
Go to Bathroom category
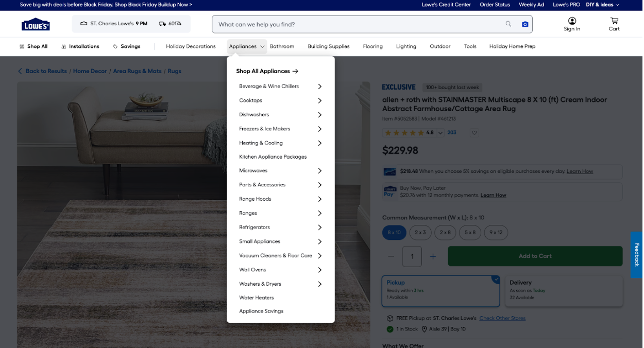click(x=282, y=46)
